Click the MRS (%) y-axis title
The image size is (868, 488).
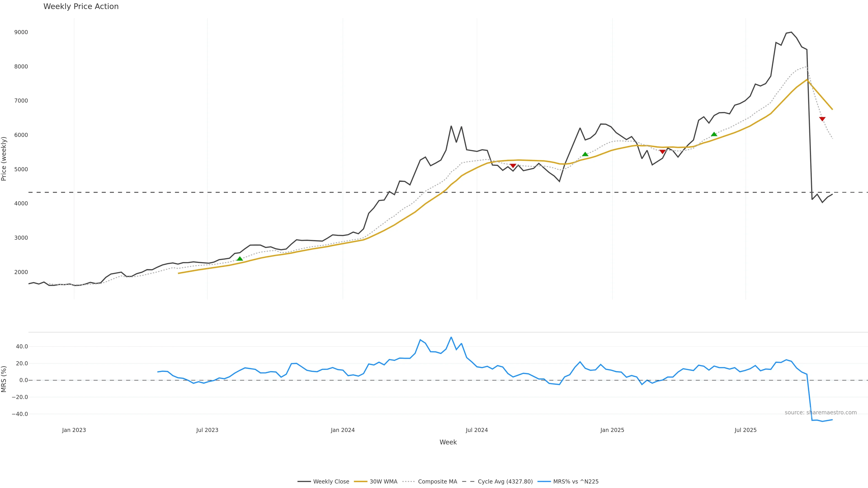pos(4,379)
